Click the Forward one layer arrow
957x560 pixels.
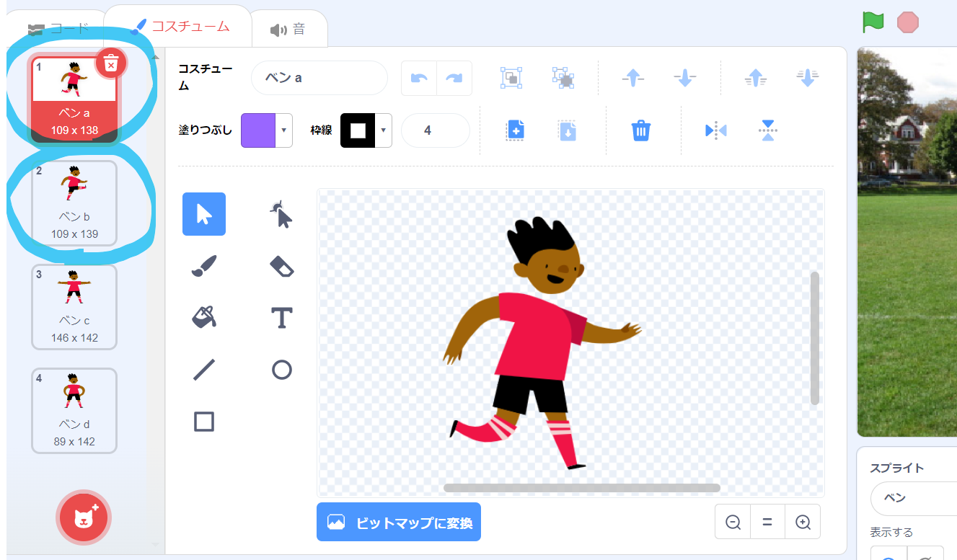point(632,78)
